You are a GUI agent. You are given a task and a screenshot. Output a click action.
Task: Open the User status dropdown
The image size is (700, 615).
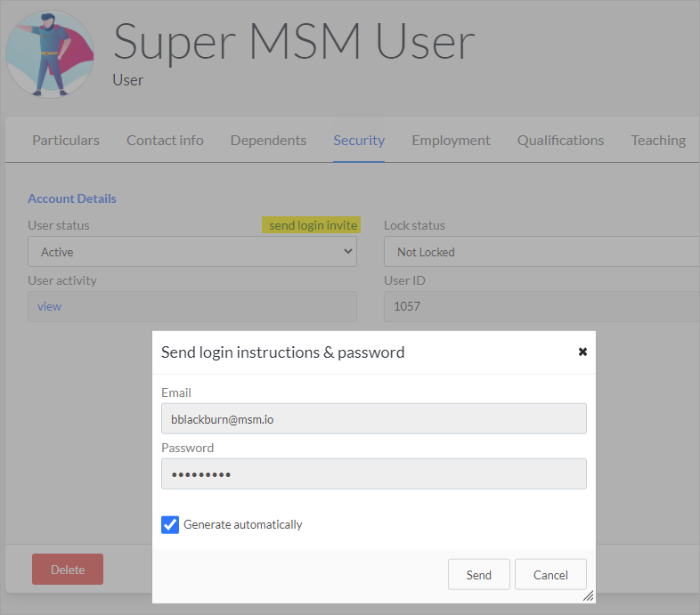[x=192, y=252]
